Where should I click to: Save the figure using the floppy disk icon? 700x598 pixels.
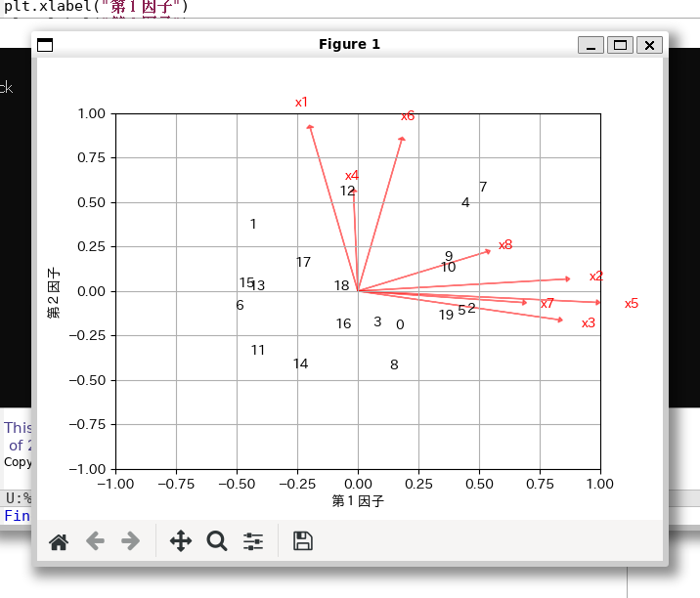point(303,541)
